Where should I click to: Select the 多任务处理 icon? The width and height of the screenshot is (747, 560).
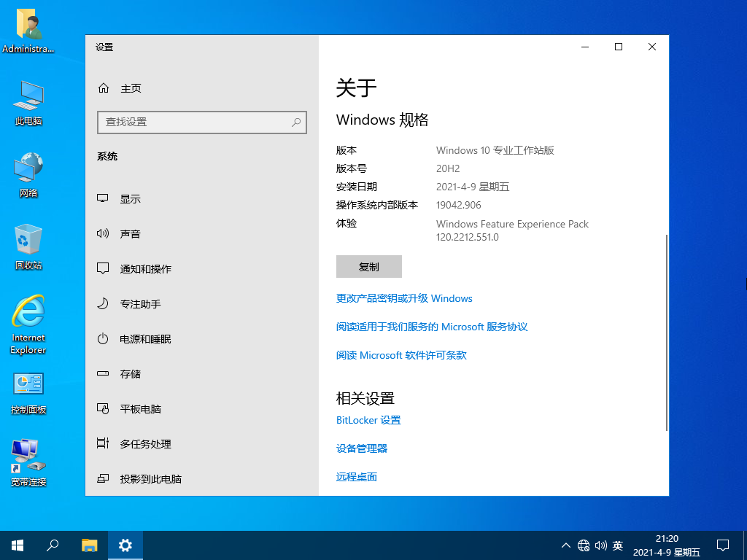pyautogui.click(x=102, y=443)
